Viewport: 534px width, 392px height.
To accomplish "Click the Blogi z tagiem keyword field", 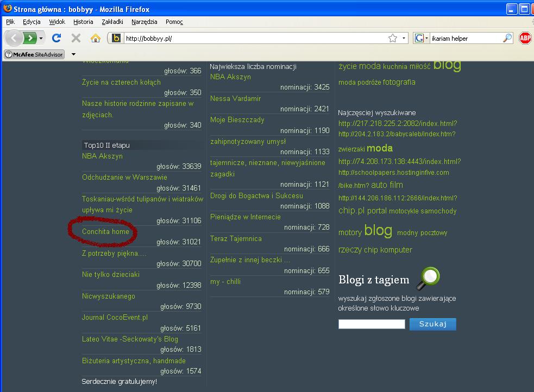I will (x=372, y=324).
